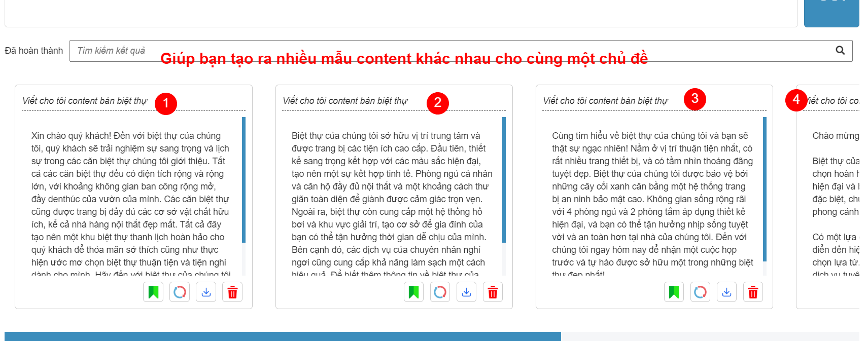The height and width of the screenshot is (341, 868).
Task: Focus the 'Tìm kiếm kết quả' search field
Action: point(461,51)
